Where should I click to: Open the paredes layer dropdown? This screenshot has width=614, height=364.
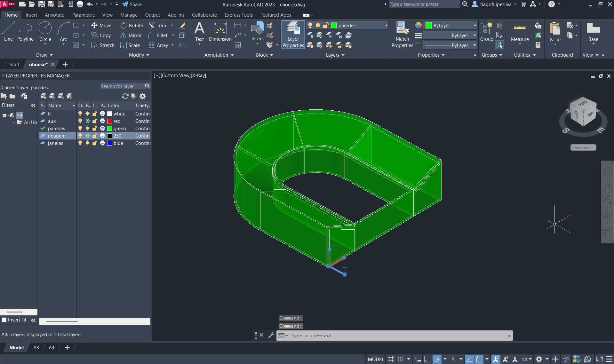pos(386,26)
